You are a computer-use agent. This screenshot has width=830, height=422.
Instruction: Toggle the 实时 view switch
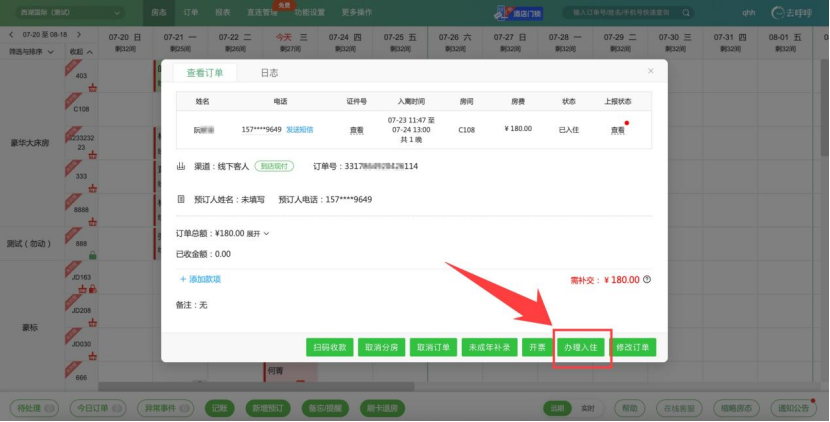pos(588,408)
